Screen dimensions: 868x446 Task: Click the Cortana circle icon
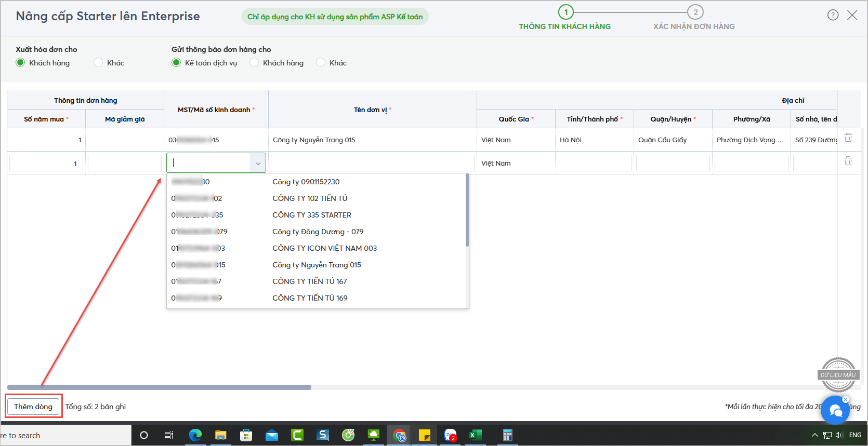click(144, 435)
